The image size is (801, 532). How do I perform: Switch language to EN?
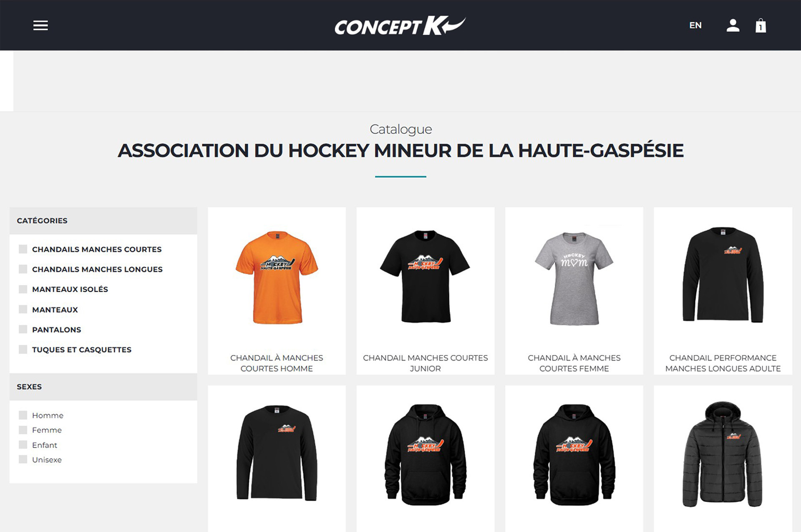(695, 25)
